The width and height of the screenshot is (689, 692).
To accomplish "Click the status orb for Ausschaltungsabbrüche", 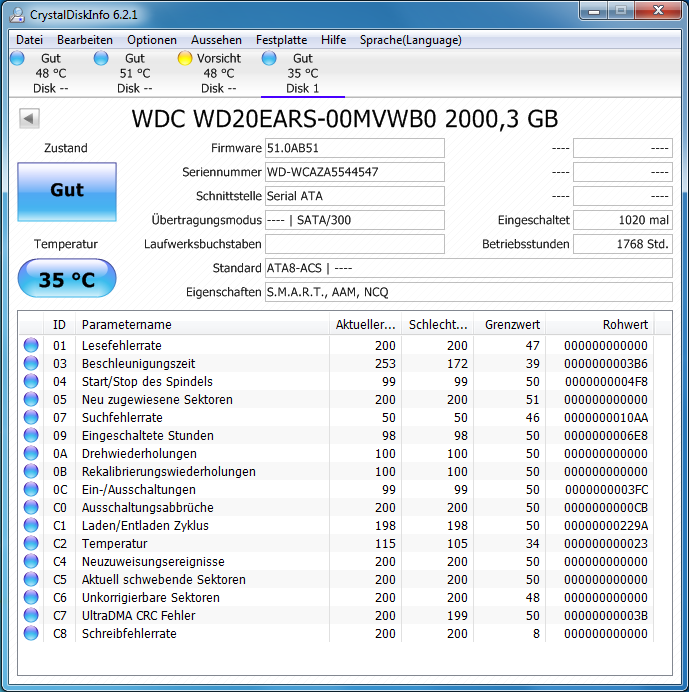I will [x=31, y=507].
